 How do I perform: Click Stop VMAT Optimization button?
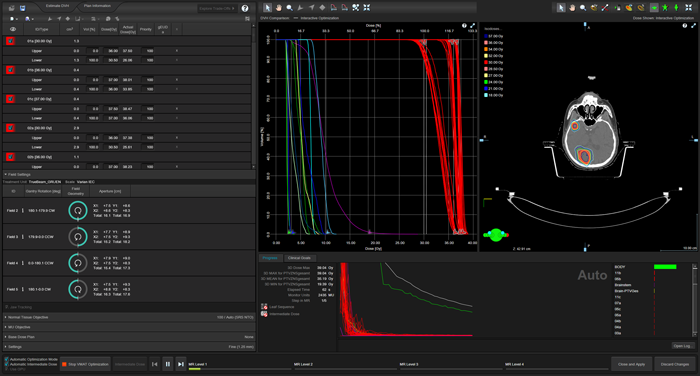tap(85, 364)
